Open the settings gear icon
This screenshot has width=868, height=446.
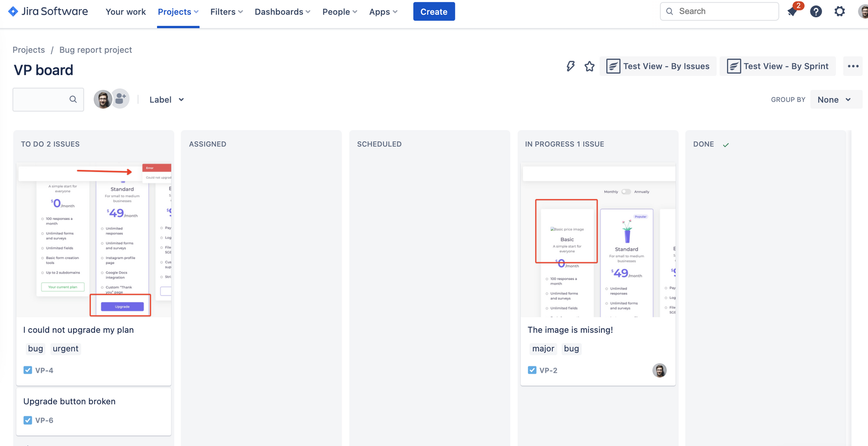840,12
